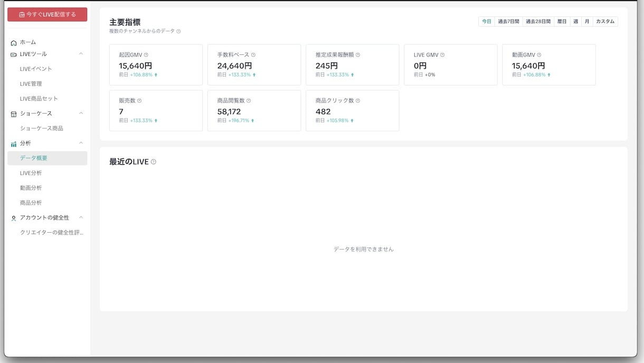Click the home icon in the sidebar
Viewport: 644px width, 363px height.
[x=14, y=43]
